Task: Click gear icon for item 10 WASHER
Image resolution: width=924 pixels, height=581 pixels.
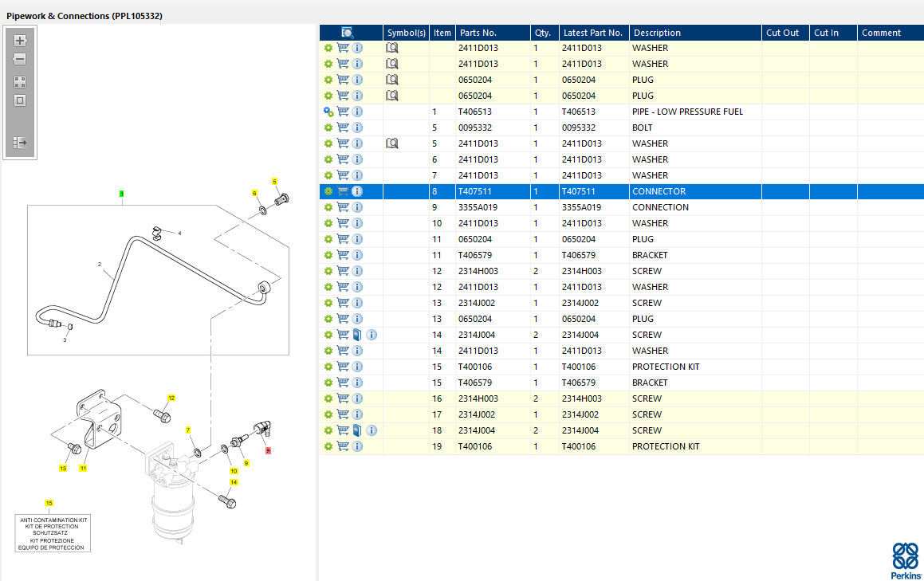Action: click(x=328, y=222)
